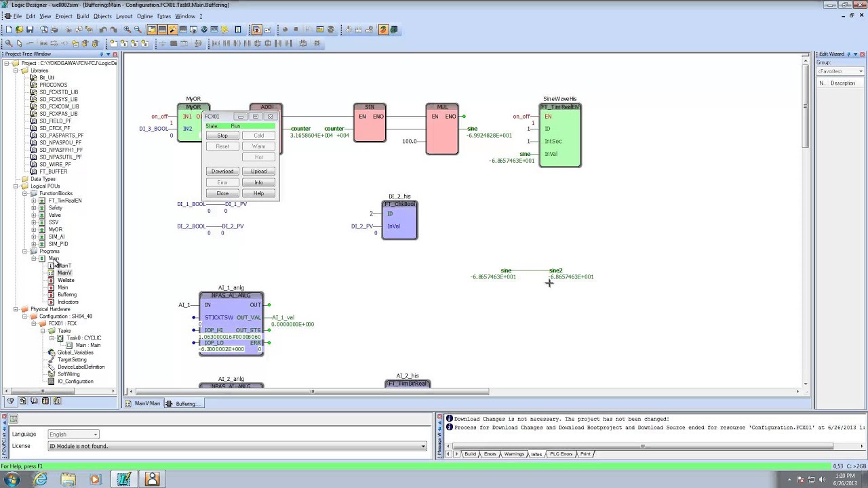Collapse the Programs tree node
Viewport: 868px width, 488px height.
[x=24, y=251]
